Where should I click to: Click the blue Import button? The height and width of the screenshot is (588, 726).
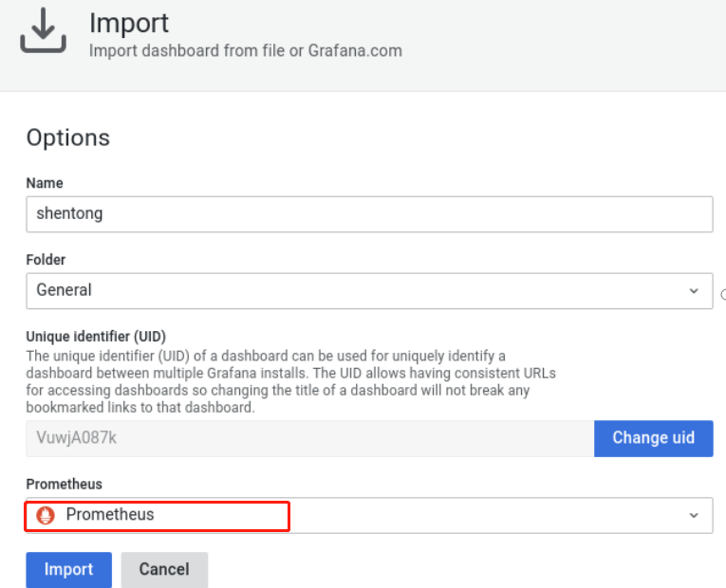(x=68, y=569)
